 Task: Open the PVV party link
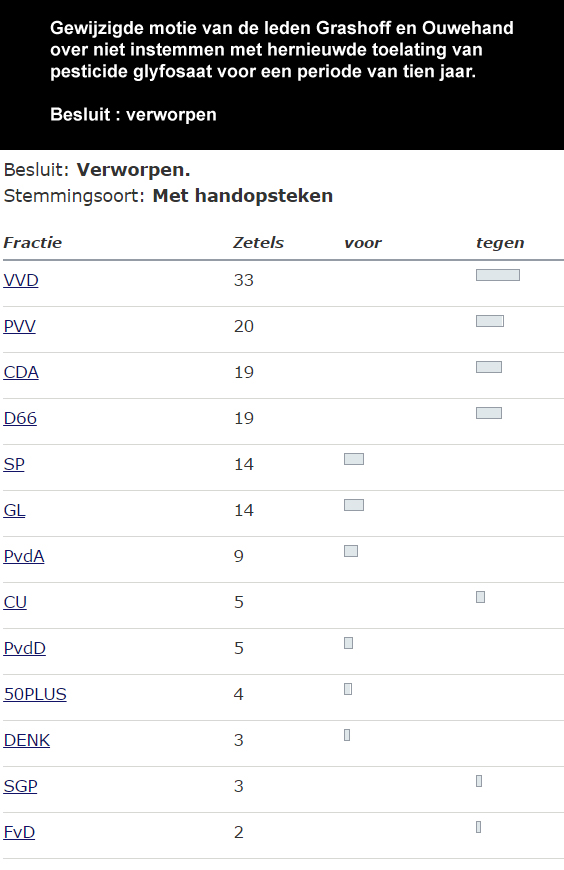click(x=19, y=326)
